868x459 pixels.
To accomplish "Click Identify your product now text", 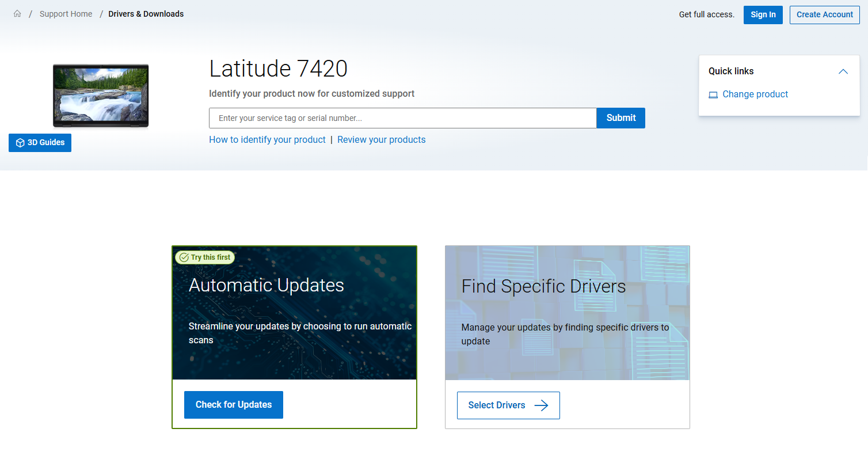I will [311, 93].
